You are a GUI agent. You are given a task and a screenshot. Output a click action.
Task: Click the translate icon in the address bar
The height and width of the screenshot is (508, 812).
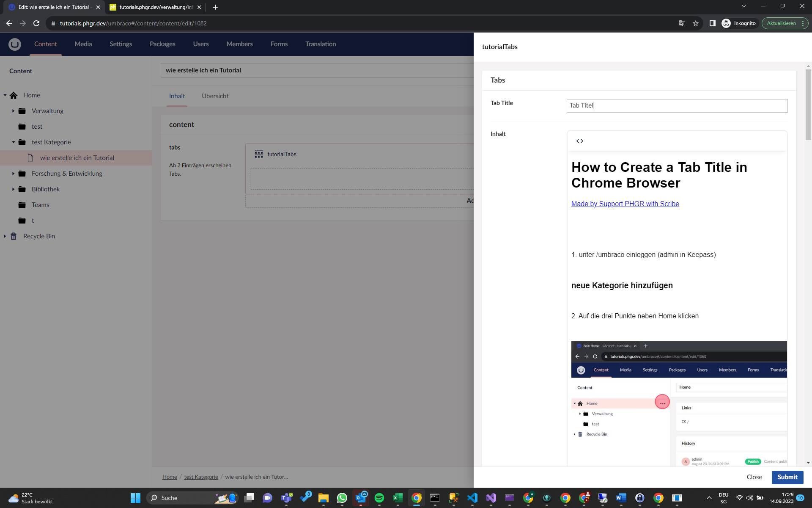682,23
